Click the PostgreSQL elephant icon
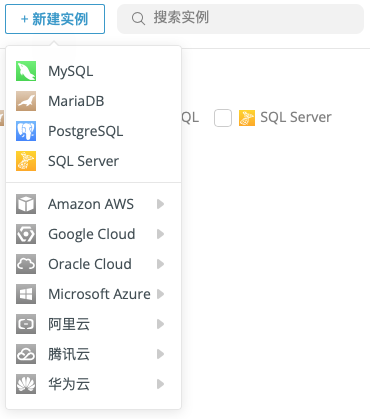Screen dimensions: 370x419 coord(26,131)
